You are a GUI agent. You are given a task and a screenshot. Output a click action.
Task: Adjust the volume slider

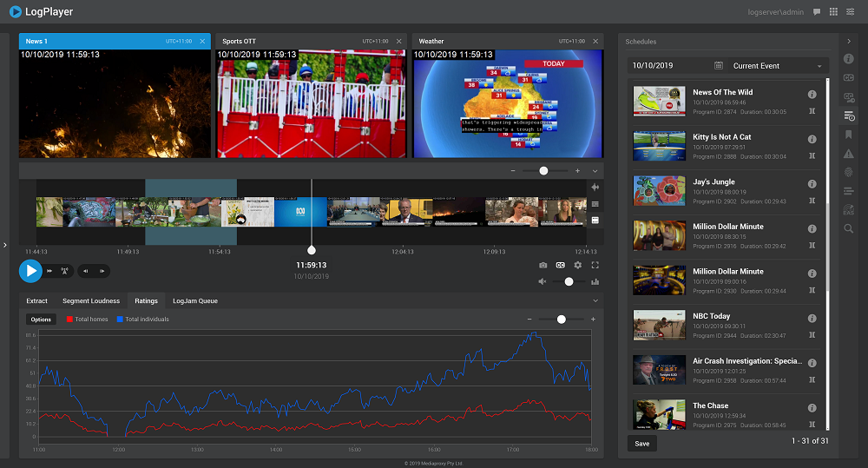click(569, 281)
